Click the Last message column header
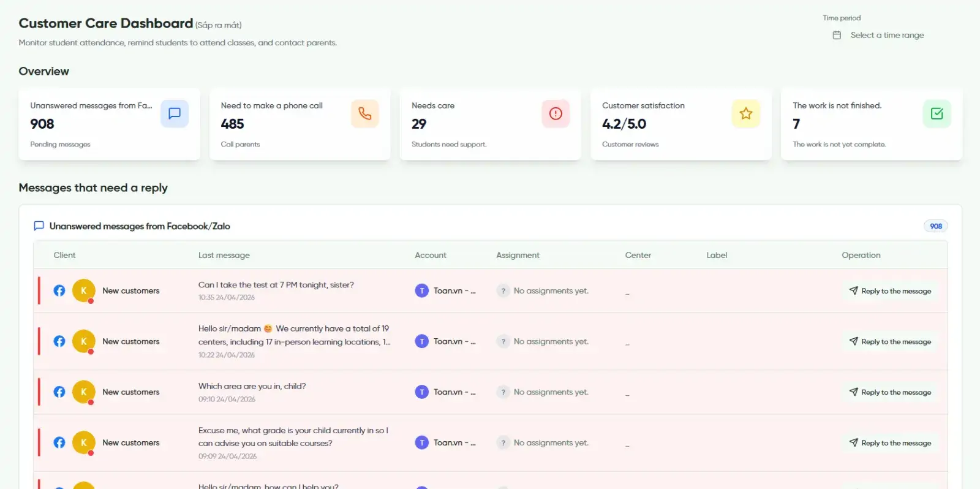This screenshot has height=489, width=980. [x=224, y=255]
